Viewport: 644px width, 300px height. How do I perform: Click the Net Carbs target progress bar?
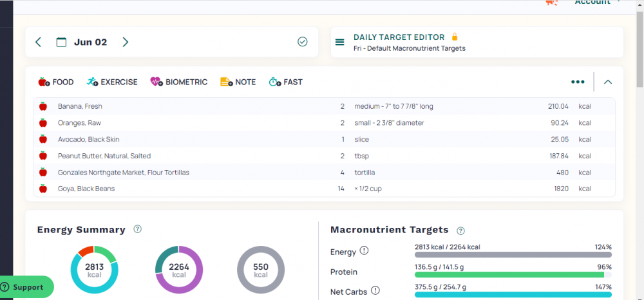(513, 294)
